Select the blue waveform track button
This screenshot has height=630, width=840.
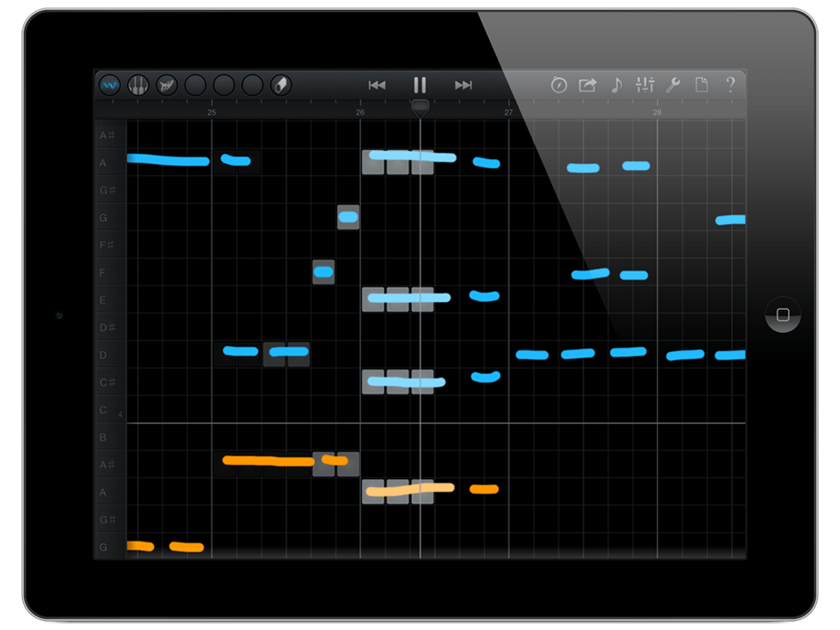point(110,85)
